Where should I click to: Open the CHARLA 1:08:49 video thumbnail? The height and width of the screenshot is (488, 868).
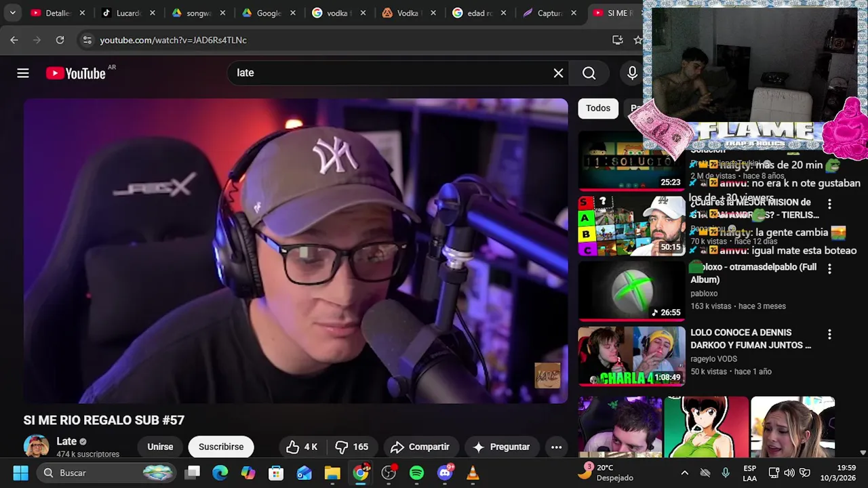point(631,357)
